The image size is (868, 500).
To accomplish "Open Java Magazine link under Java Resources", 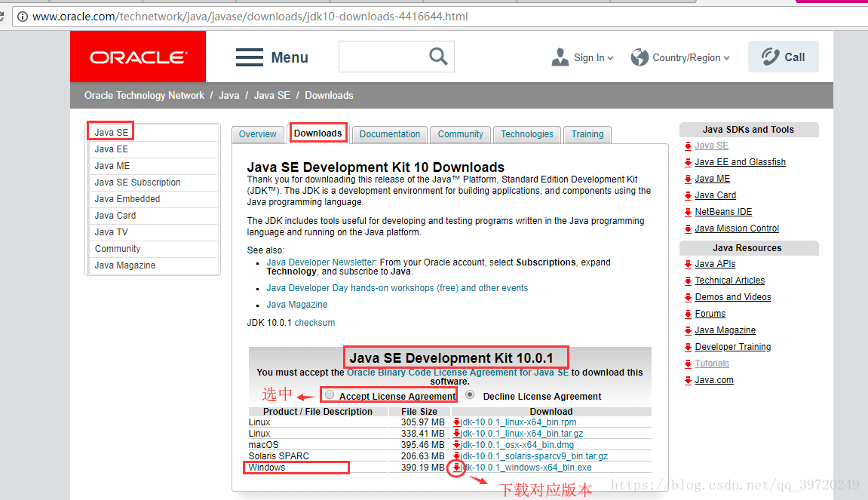I will (x=725, y=330).
